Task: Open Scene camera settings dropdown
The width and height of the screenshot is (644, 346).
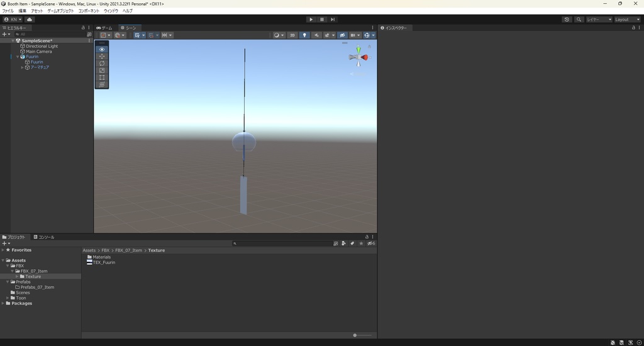Action: (x=355, y=35)
